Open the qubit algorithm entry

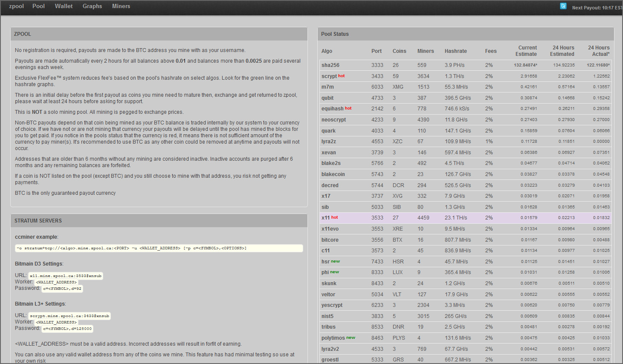327,98
